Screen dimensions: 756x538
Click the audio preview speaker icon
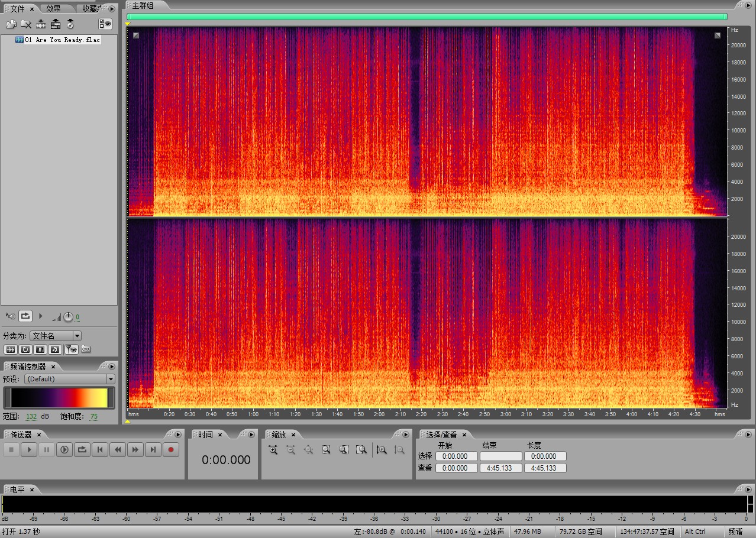point(10,316)
